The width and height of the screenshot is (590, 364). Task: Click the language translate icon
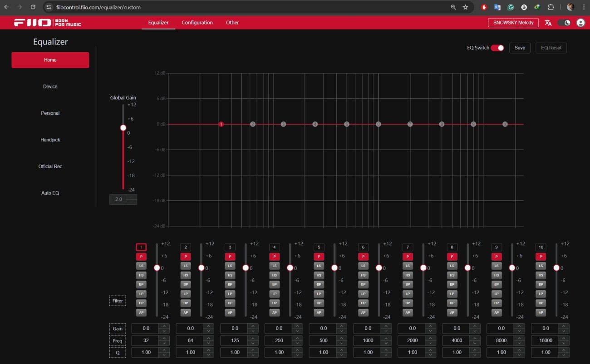tap(548, 23)
